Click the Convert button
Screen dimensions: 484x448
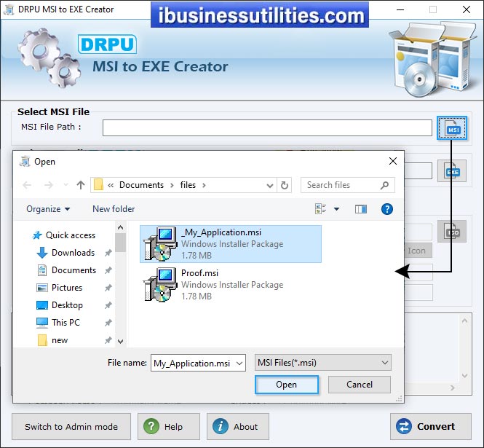coord(431,427)
